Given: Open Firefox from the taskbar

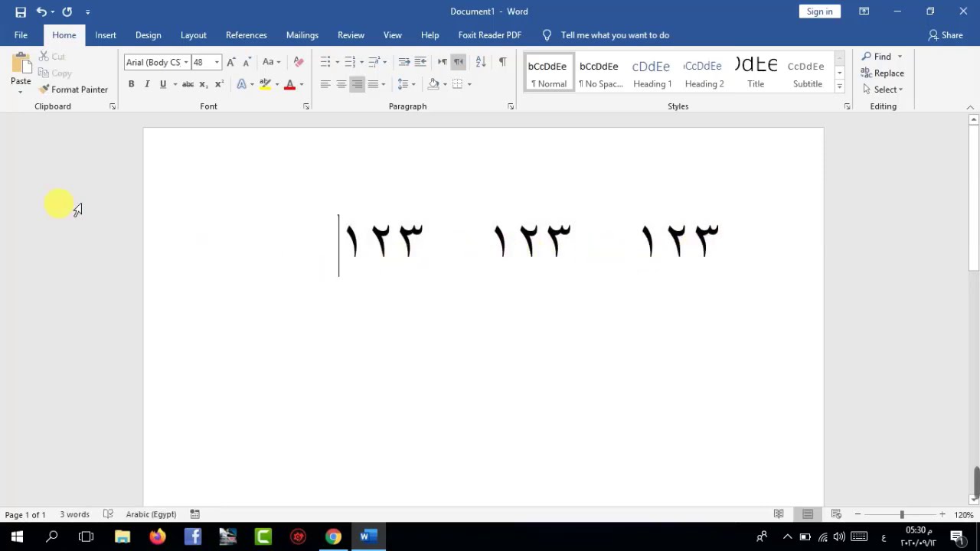Looking at the screenshot, I should (158, 536).
